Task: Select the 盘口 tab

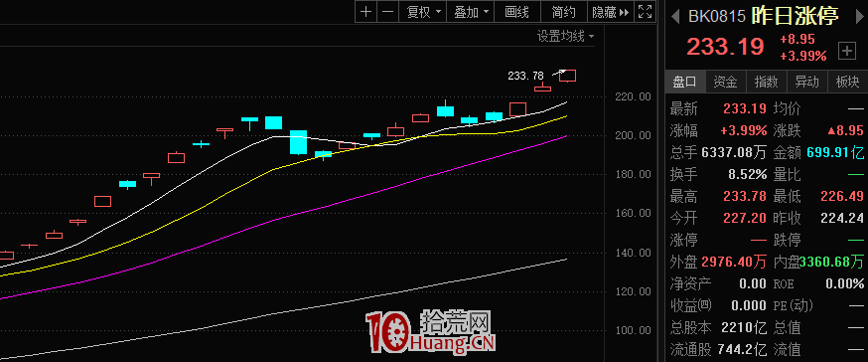Action: click(685, 82)
